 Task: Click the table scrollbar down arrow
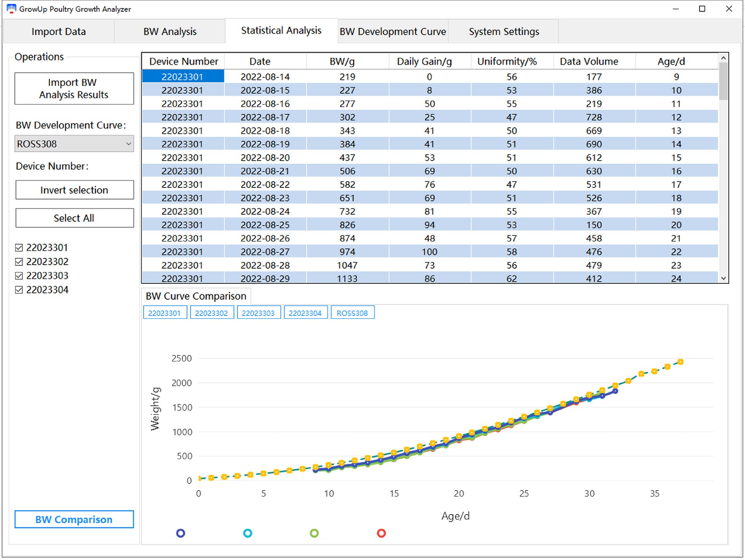click(x=723, y=278)
